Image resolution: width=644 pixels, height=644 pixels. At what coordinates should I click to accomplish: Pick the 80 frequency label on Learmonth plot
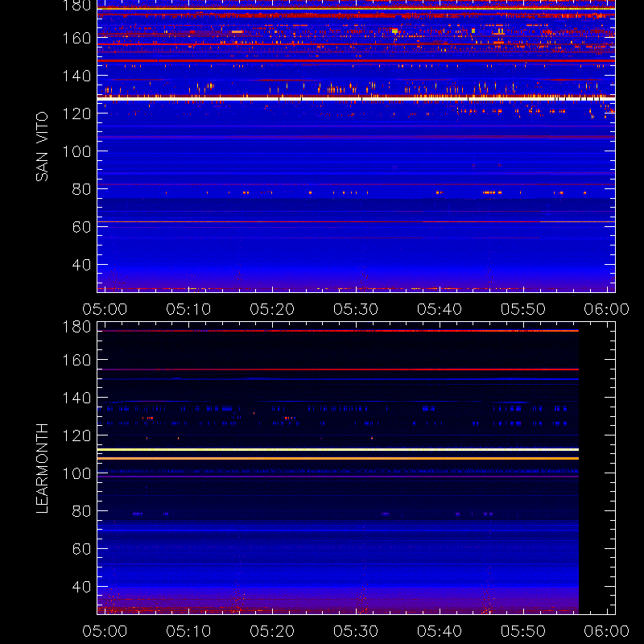point(81,511)
